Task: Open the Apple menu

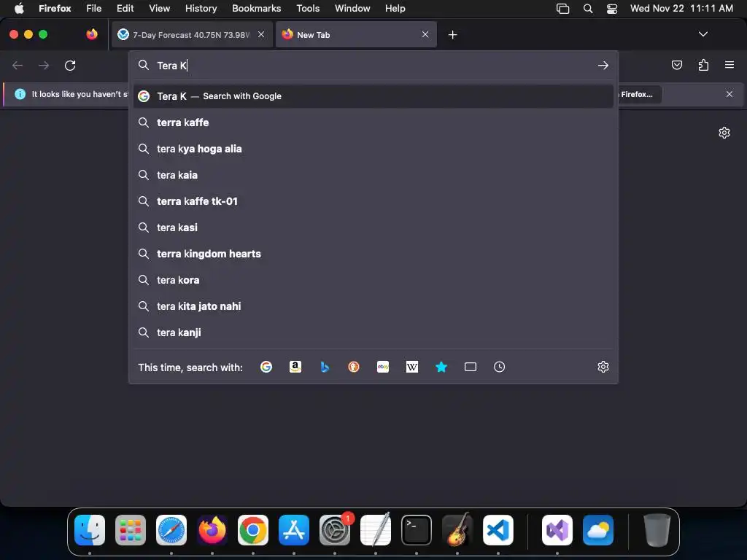Action: pos(19,8)
